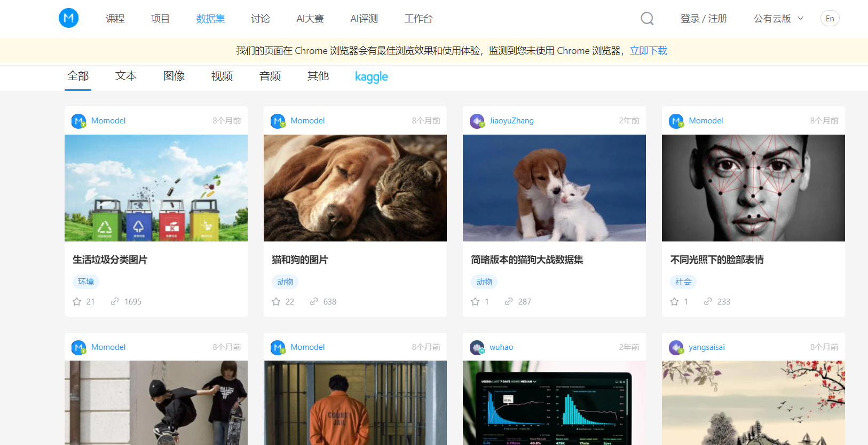868x445 pixels.
Task: Open the AI评测 menu item
Action: click(364, 19)
